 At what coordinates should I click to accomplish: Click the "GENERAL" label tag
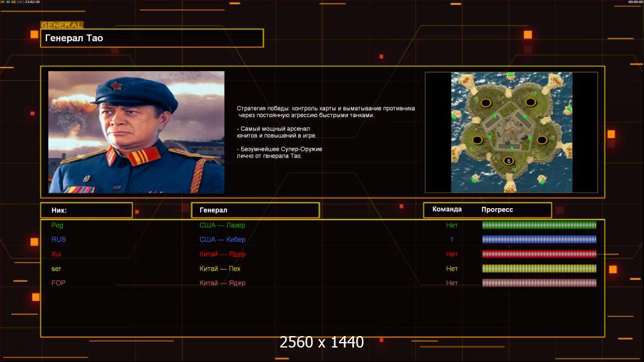click(x=62, y=25)
